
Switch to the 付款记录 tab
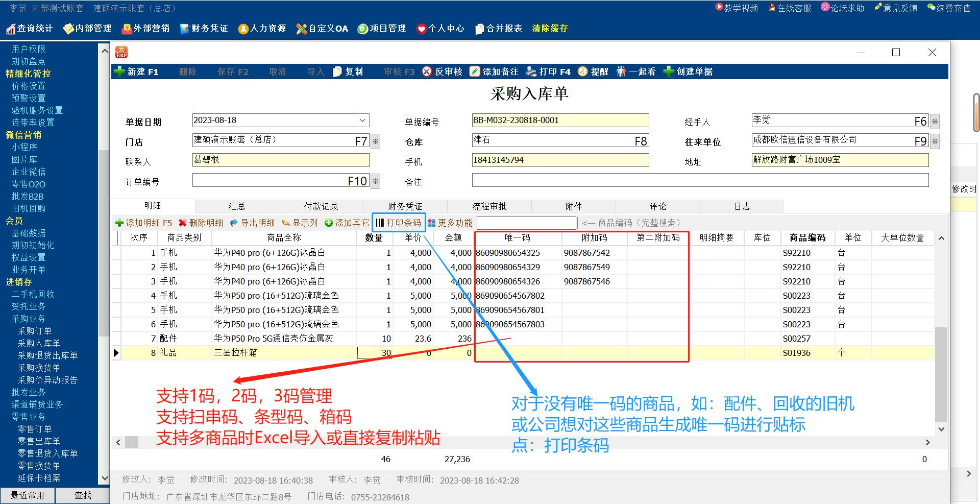pos(321,206)
